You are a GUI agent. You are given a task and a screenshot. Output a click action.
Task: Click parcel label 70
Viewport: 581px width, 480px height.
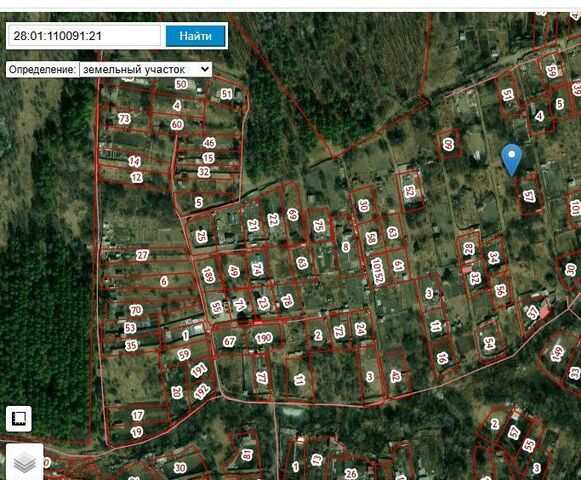[x=136, y=310]
